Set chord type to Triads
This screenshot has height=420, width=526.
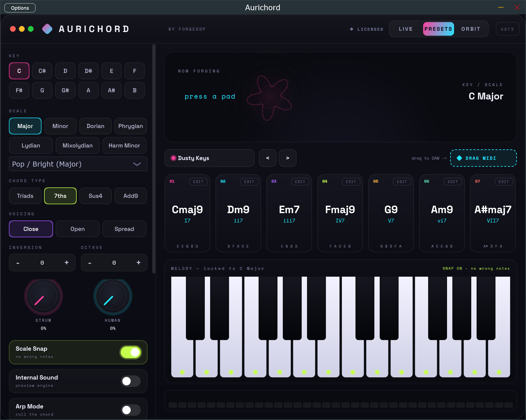pyautogui.click(x=25, y=196)
